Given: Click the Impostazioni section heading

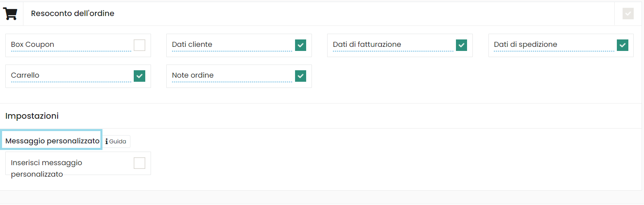Looking at the screenshot, I should (32, 116).
